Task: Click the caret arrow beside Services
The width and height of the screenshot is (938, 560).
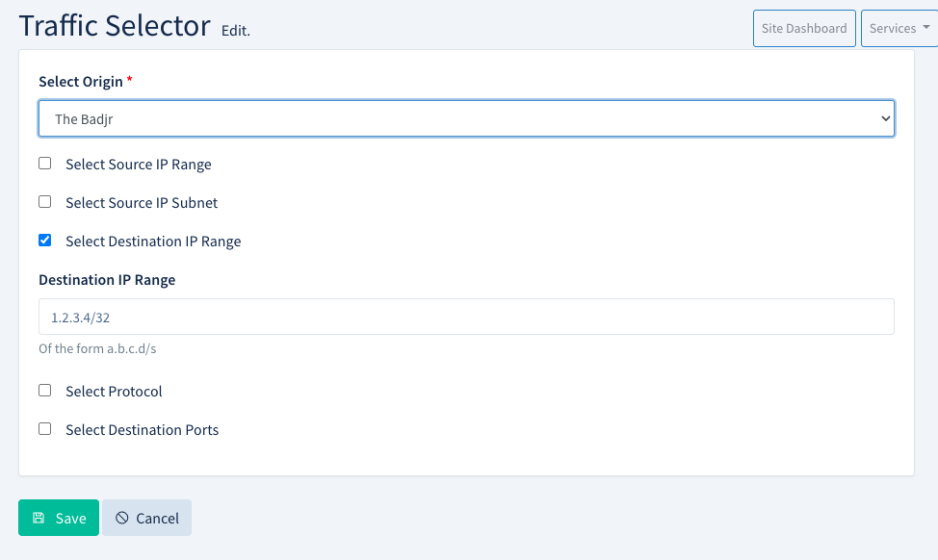Action: (925, 28)
